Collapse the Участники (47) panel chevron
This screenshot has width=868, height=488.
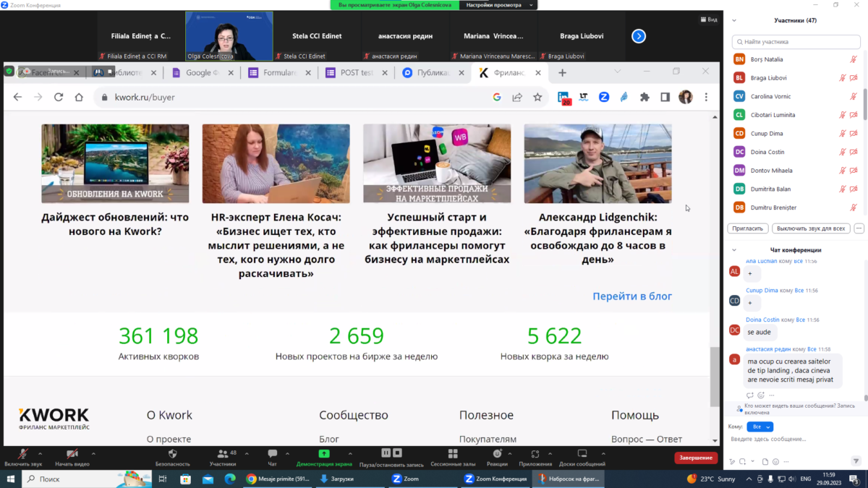[x=735, y=20]
